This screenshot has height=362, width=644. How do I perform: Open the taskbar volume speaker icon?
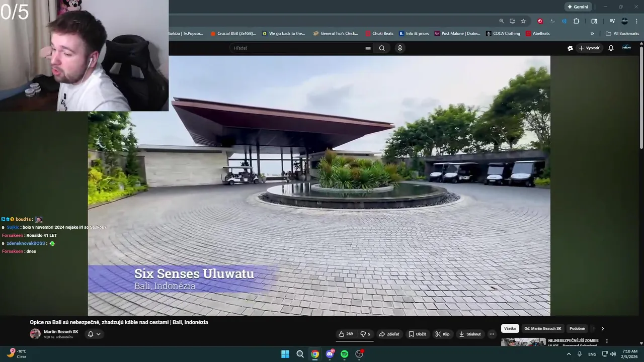pos(613,354)
